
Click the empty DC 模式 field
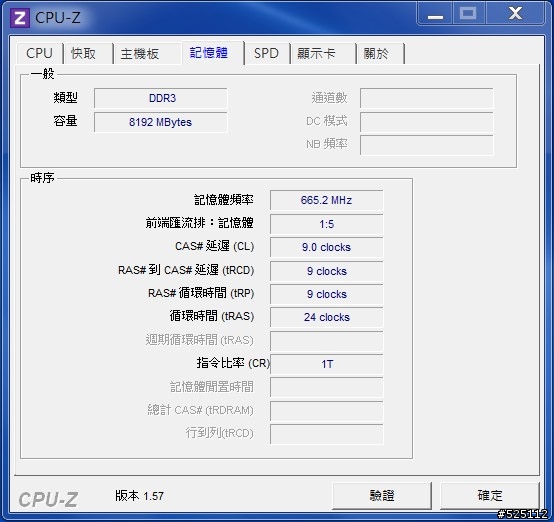[426, 122]
